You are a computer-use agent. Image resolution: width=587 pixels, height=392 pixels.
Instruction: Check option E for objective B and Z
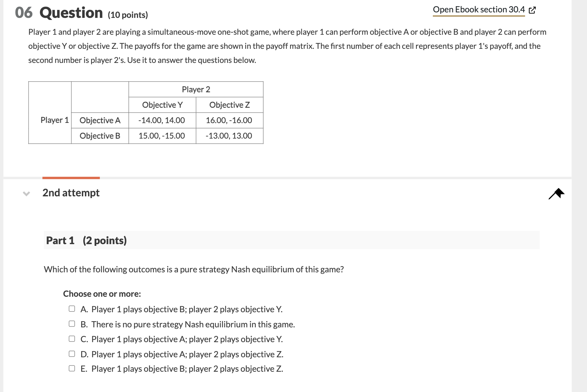click(x=72, y=368)
